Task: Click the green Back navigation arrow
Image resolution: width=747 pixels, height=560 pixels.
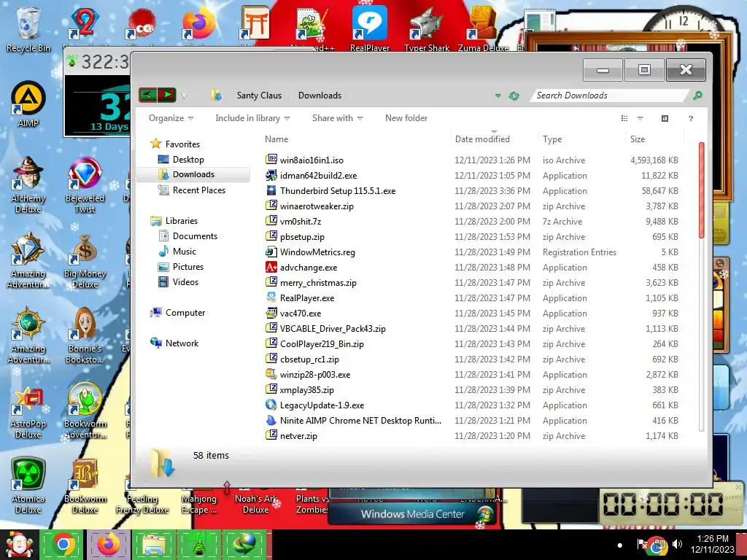Action: (147, 95)
